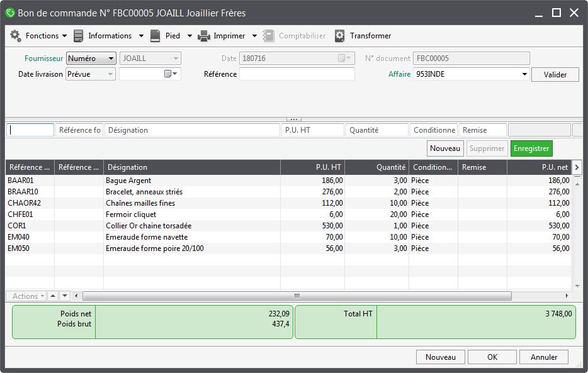The image size is (588, 373).
Task: Open the Imprimer dropdown arrow menu
Action: (x=254, y=36)
